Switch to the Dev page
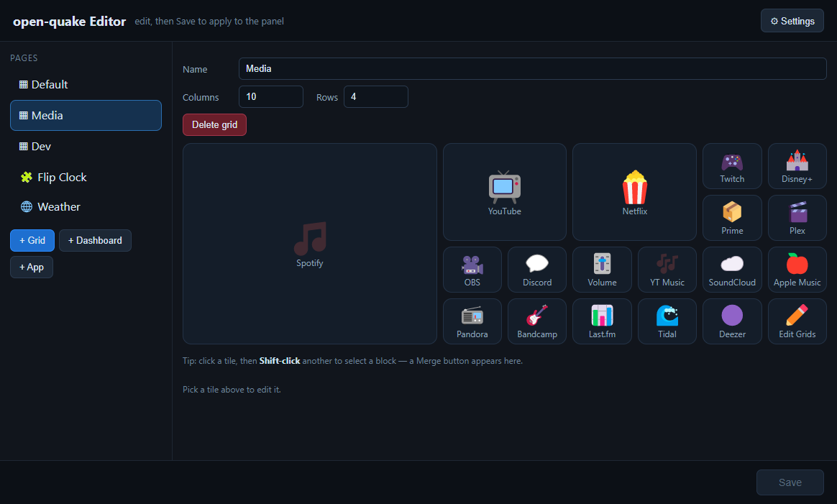The image size is (837, 504). [86, 146]
